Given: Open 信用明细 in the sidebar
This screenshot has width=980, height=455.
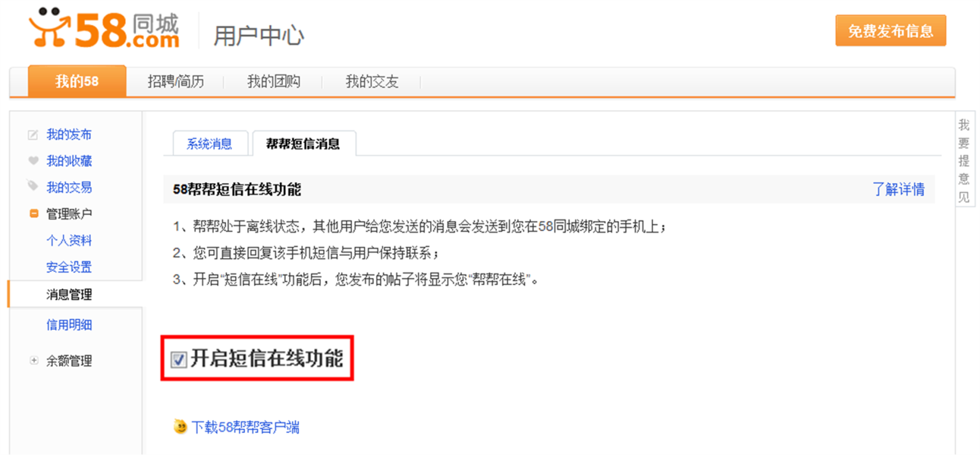Looking at the screenshot, I should (x=69, y=325).
